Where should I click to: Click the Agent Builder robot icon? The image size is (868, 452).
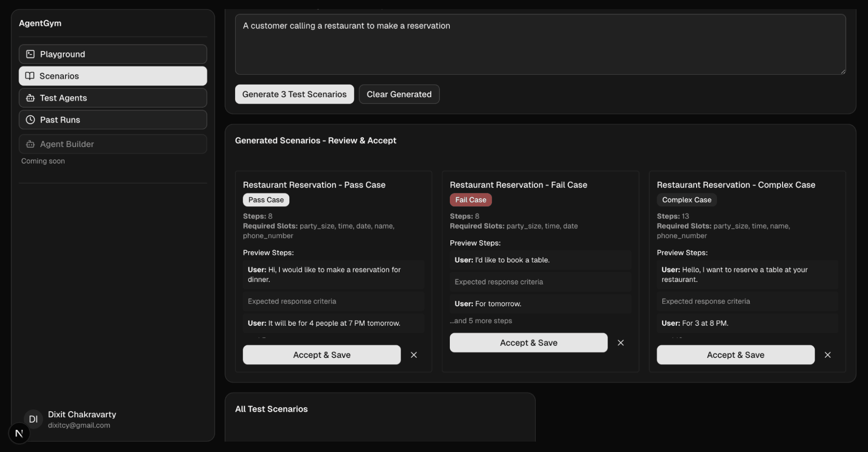tap(30, 144)
